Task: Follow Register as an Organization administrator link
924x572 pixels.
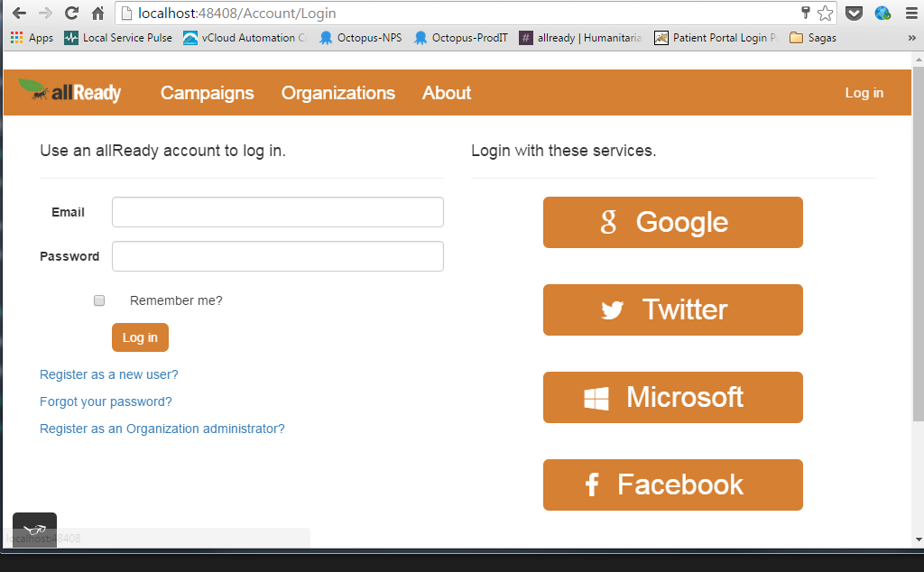Action: (162, 429)
